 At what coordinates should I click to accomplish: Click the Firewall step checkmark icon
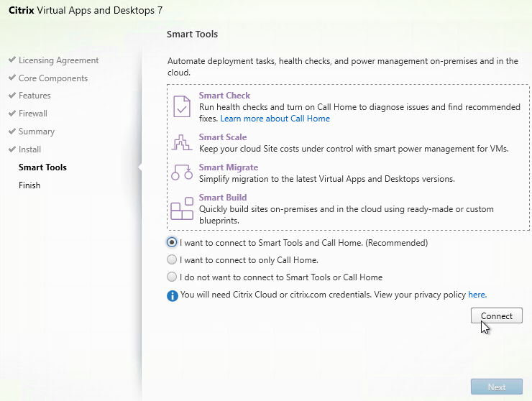click(x=12, y=113)
